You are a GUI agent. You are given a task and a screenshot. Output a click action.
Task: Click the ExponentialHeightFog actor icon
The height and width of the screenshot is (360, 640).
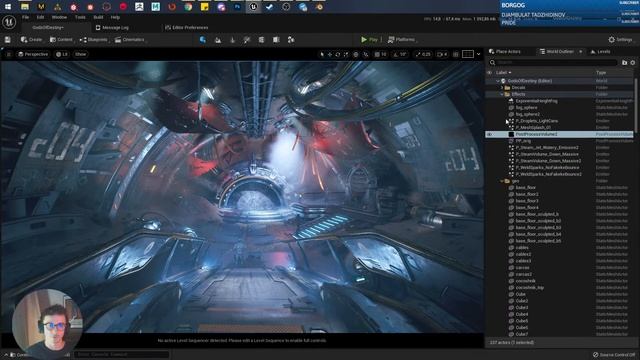click(x=511, y=101)
